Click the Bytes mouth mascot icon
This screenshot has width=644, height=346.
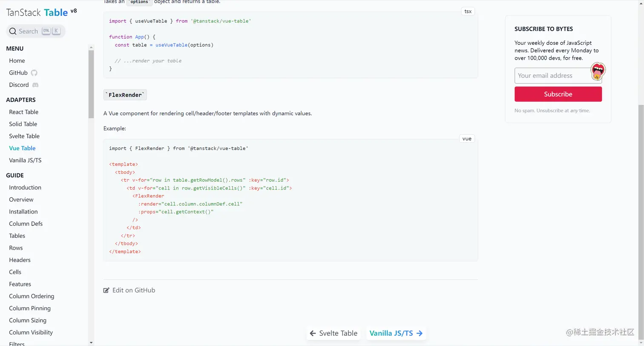[598, 71]
